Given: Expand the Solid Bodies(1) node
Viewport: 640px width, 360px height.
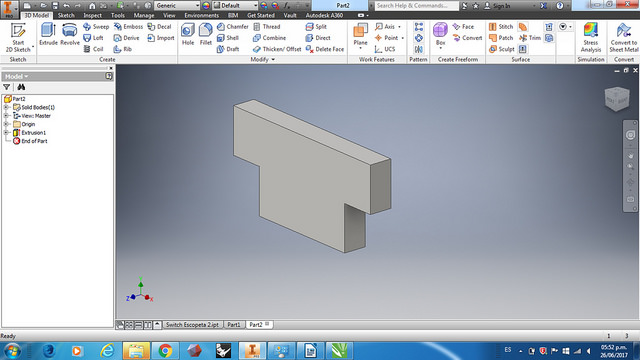Looking at the screenshot, I should 6,107.
